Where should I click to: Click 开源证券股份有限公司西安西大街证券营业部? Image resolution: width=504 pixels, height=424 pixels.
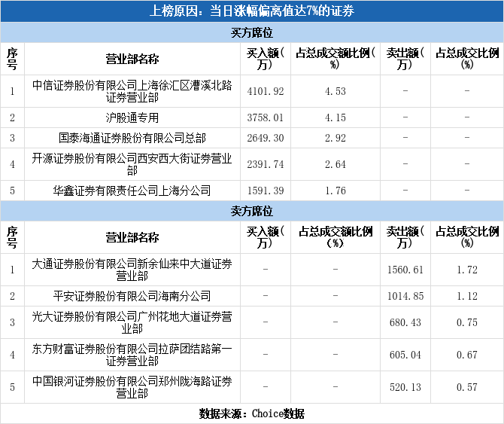[132, 164]
